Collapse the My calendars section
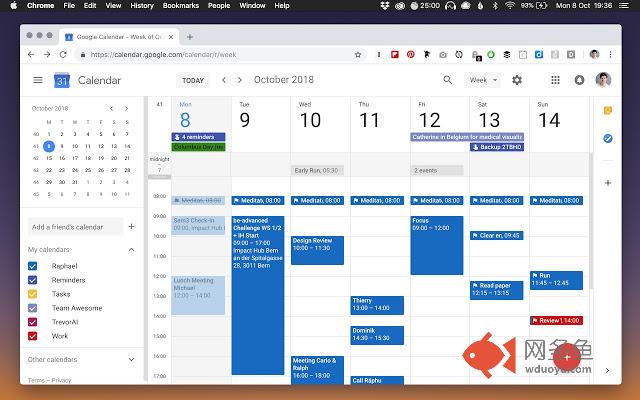This screenshot has width=640, height=400. click(x=131, y=249)
